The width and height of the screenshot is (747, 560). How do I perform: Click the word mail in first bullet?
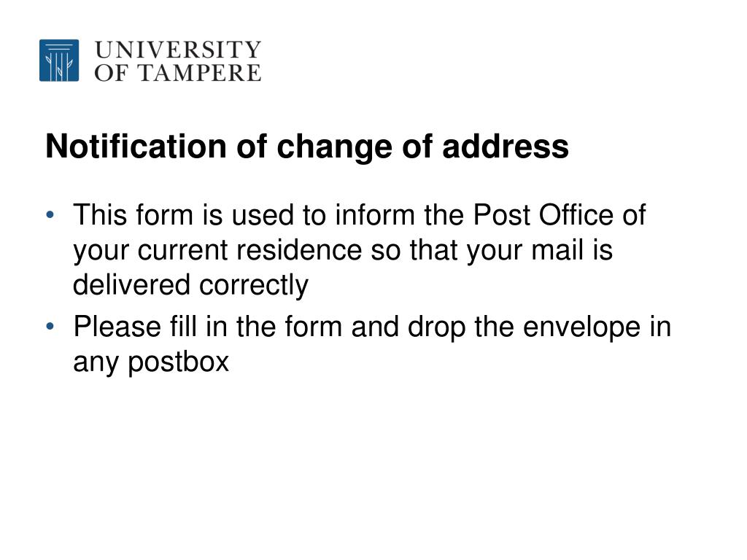[557, 250]
